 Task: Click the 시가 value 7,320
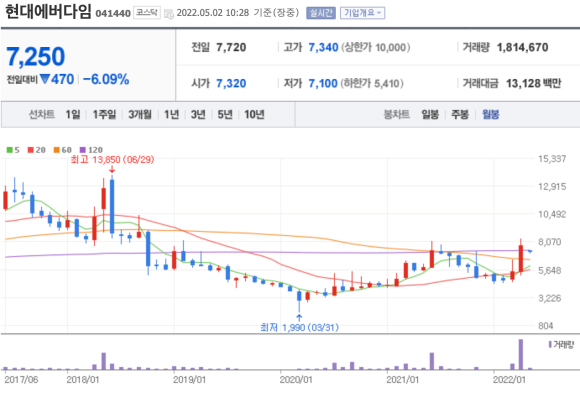231,83
